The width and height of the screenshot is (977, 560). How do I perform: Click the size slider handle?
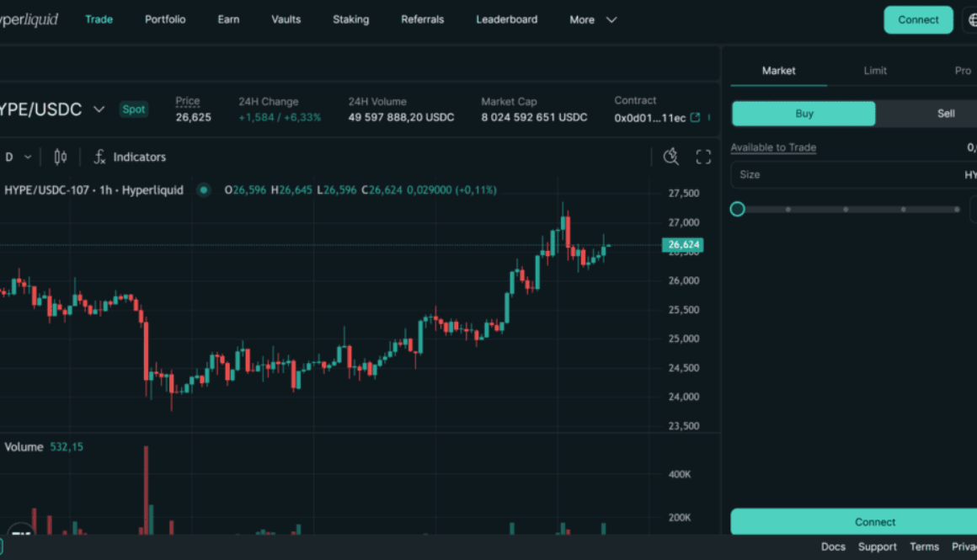pyautogui.click(x=737, y=210)
